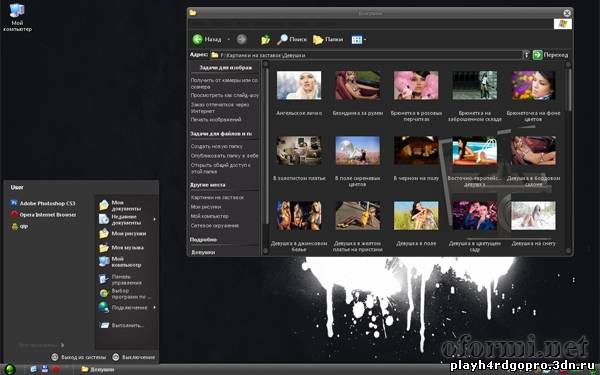
Task: Click the address bar path field
Action: tap(366, 55)
